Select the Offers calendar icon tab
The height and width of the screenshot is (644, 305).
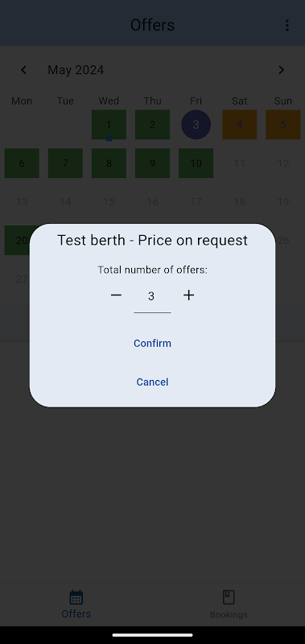(76, 605)
